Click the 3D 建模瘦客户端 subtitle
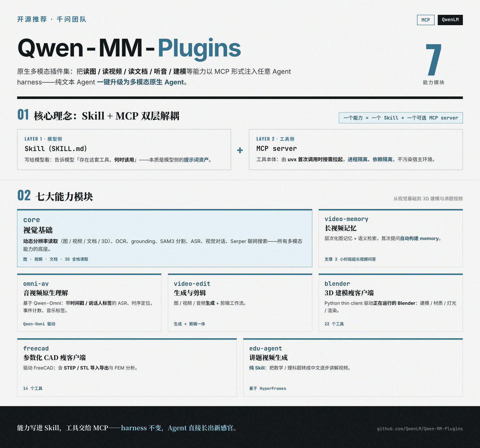Viewport: 480px width, 448px height. (349, 293)
